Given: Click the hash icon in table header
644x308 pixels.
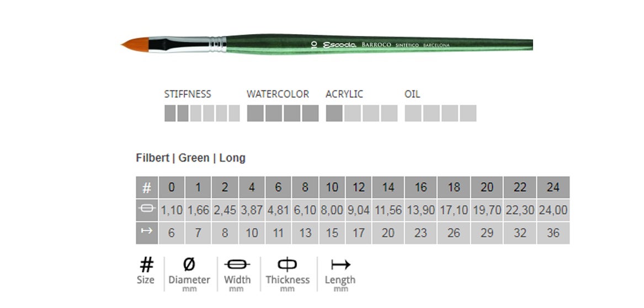Looking at the screenshot, I should pos(147,188).
